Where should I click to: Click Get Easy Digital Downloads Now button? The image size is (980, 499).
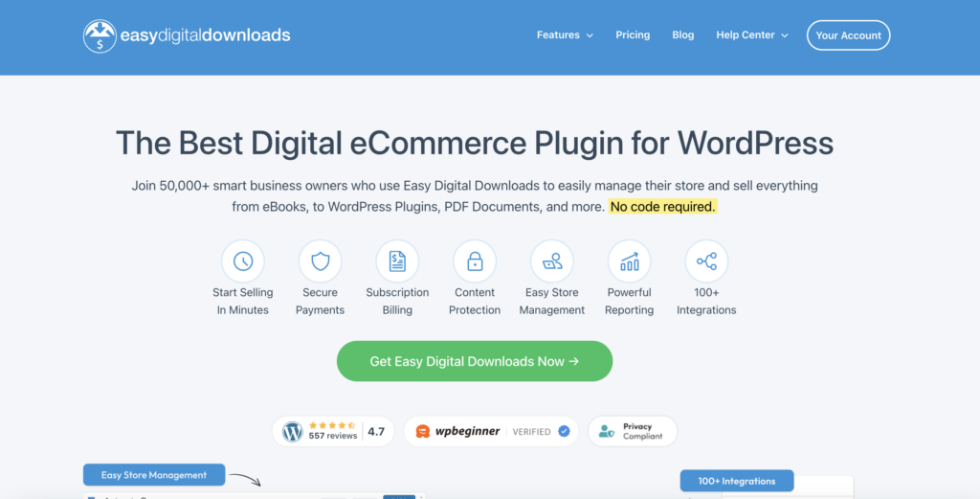475,361
